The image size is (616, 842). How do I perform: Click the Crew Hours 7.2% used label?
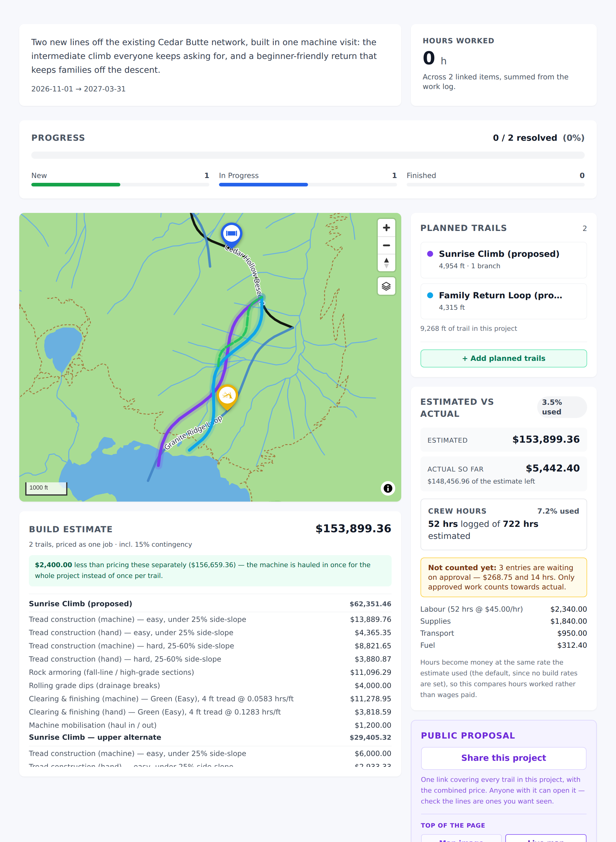click(558, 511)
